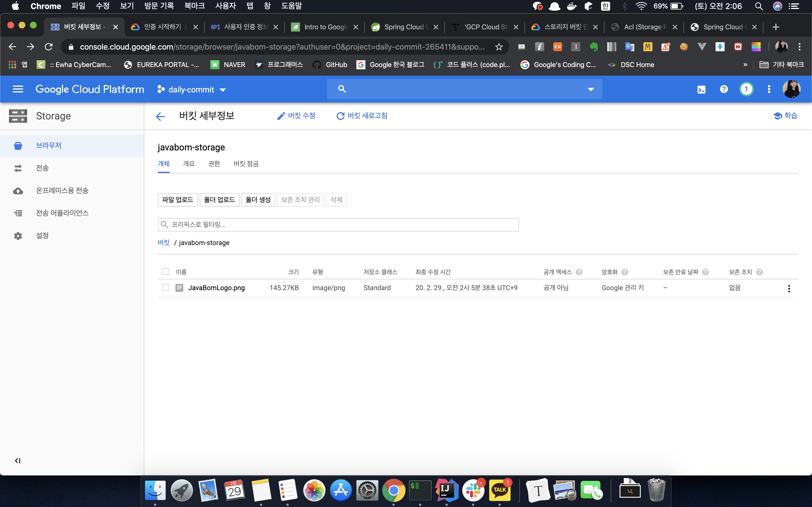The height and width of the screenshot is (507, 812).
Task: Switch to the 권한 tab
Action: (x=214, y=164)
